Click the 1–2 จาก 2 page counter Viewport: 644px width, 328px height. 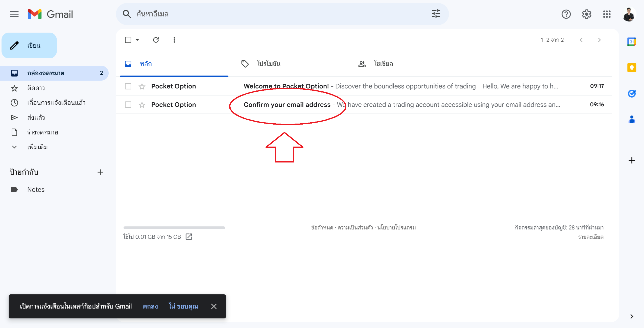pyautogui.click(x=552, y=40)
